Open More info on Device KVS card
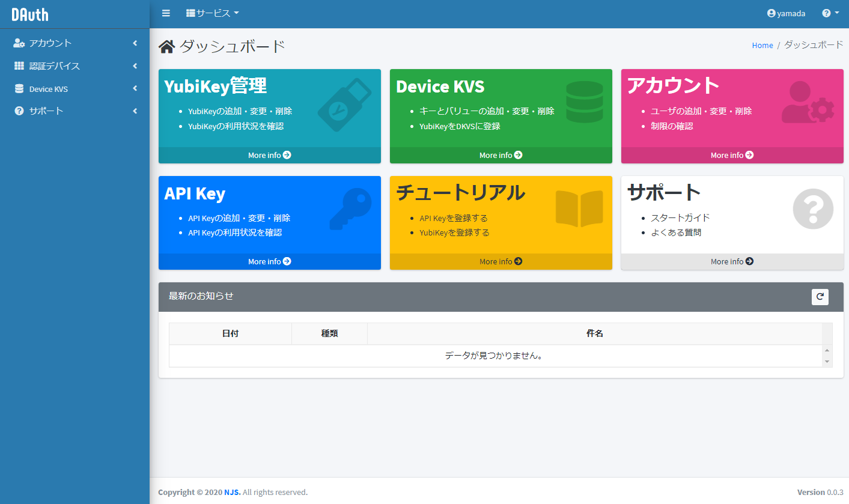Viewport: 849px width, 504px height. (x=501, y=155)
